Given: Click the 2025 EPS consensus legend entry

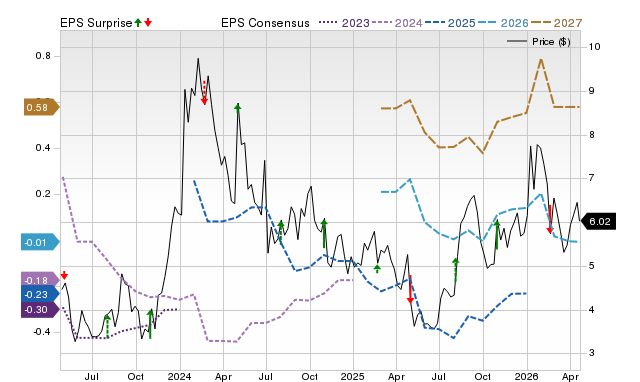Looking at the screenshot, I should pos(450,23).
